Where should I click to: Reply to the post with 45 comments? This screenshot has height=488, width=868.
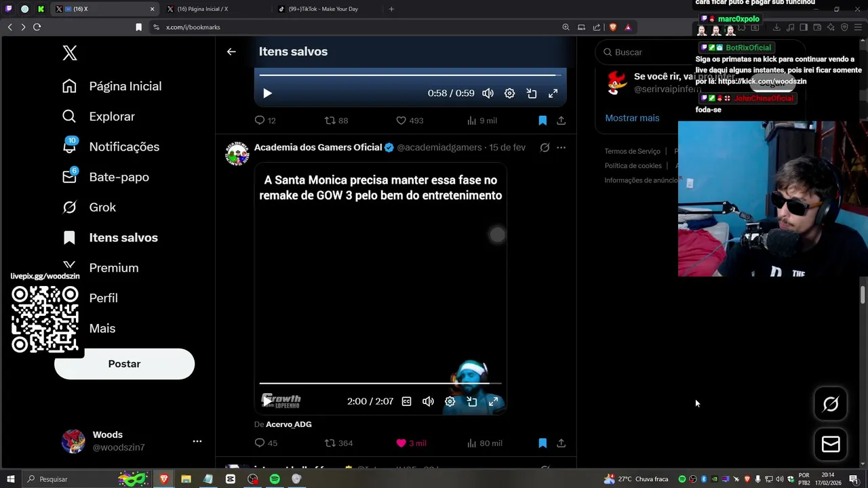coord(265,443)
